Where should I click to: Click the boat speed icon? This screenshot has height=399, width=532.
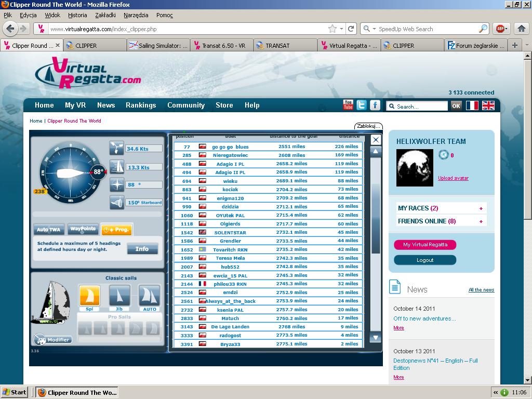(116, 167)
